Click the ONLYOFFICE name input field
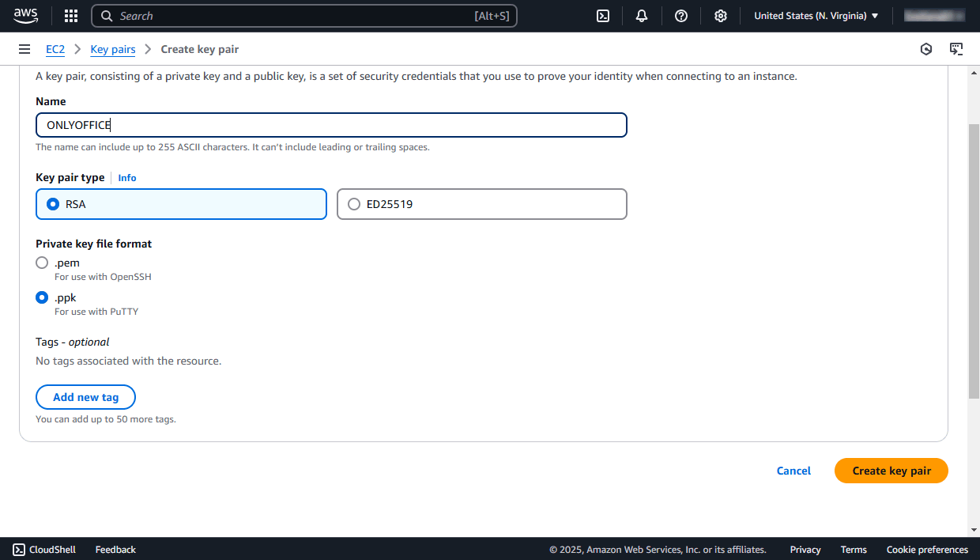The width and height of the screenshot is (980, 560). (x=331, y=124)
